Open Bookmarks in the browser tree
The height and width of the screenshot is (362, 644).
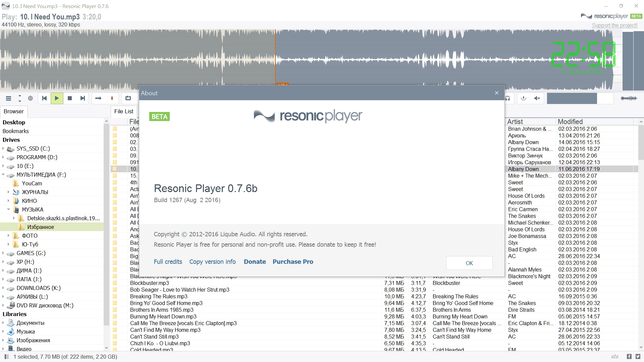click(16, 131)
